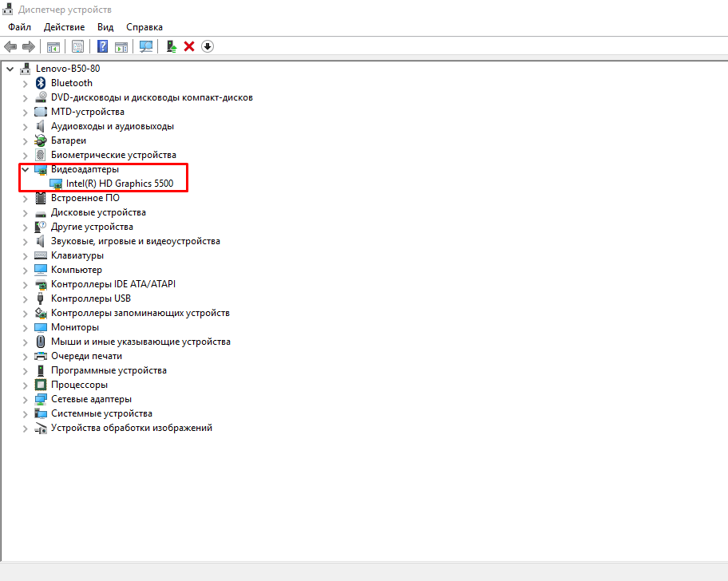Click the Сетевые адаптеры network icon
The width and height of the screenshot is (728, 581).
click(x=41, y=400)
